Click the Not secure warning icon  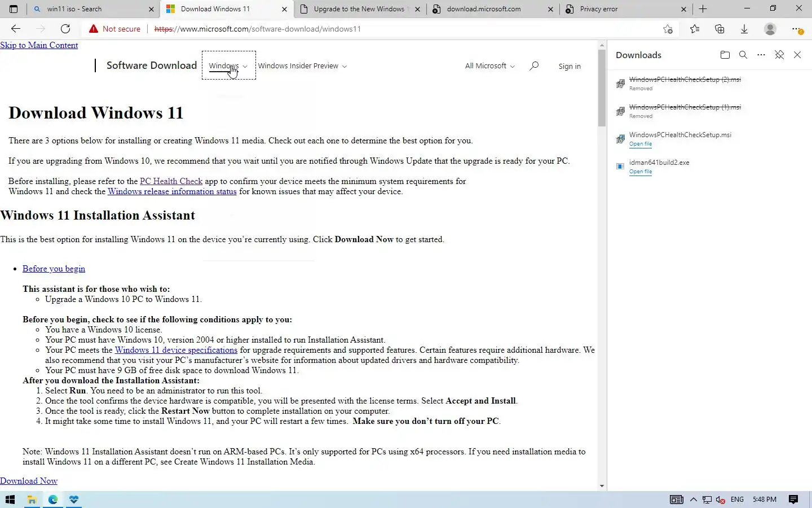pos(94,29)
